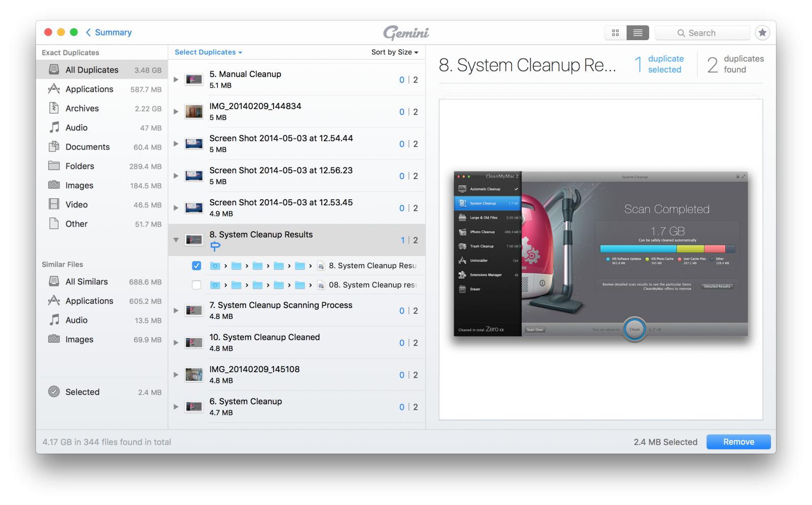Click the Images camera icon under Exact Duplicates
This screenshot has height=505, width=812.
click(x=54, y=185)
